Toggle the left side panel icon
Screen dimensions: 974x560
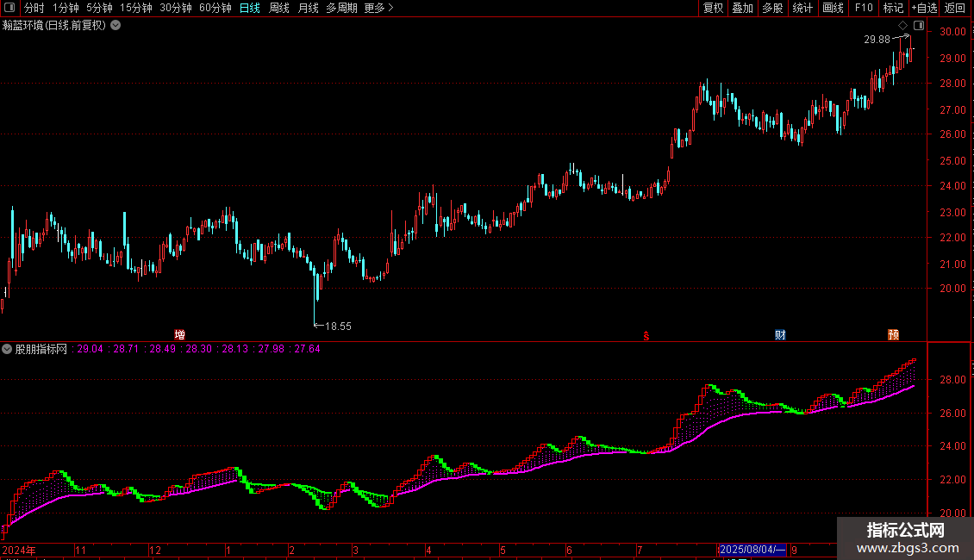pyautogui.click(x=9, y=8)
